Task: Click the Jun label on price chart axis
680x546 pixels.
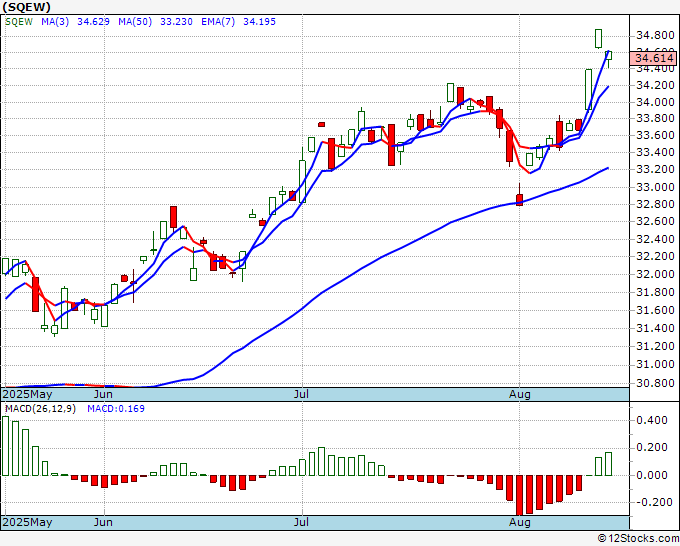Action: 103,394
